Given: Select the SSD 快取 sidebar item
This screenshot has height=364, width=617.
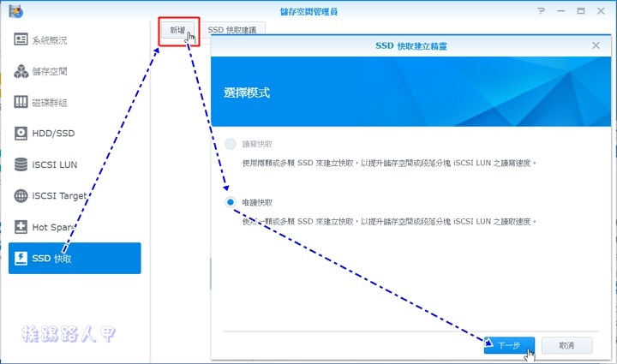Looking at the screenshot, I should tap(75, 259).
